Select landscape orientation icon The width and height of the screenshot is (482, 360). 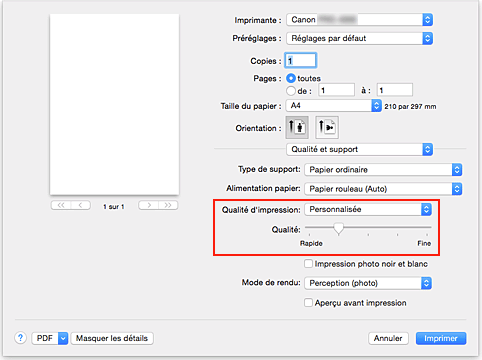tap(327, 127)
